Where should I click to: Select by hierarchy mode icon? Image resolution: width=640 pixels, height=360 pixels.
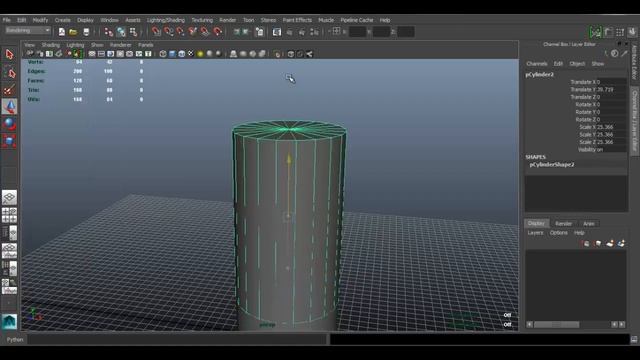[109, 32]
